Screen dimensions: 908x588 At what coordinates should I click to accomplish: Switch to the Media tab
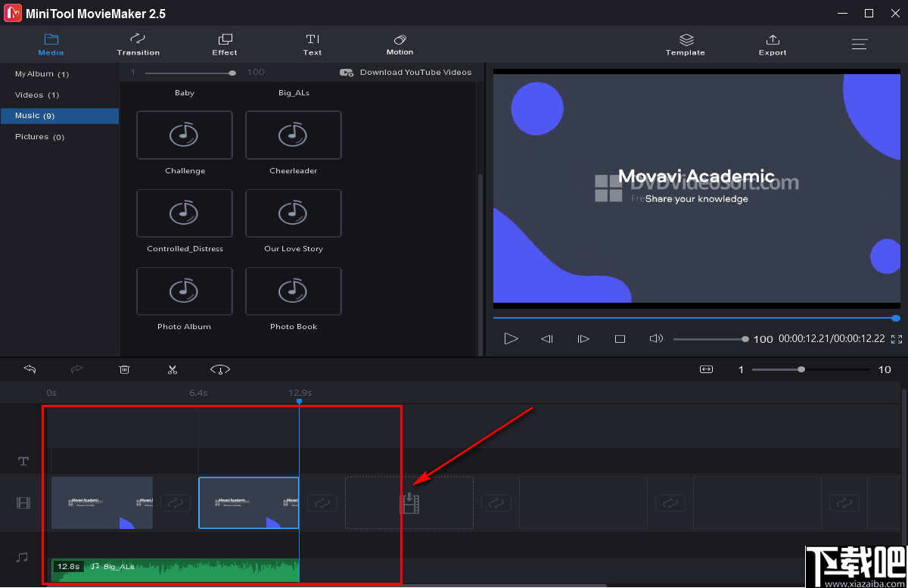point(51,44)
